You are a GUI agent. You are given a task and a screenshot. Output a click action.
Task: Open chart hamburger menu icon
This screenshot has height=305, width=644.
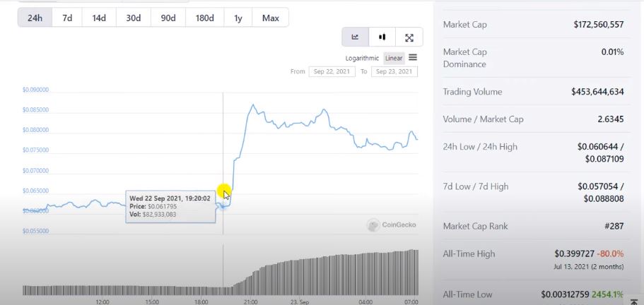pyautogui.click(x=413, y=58)
